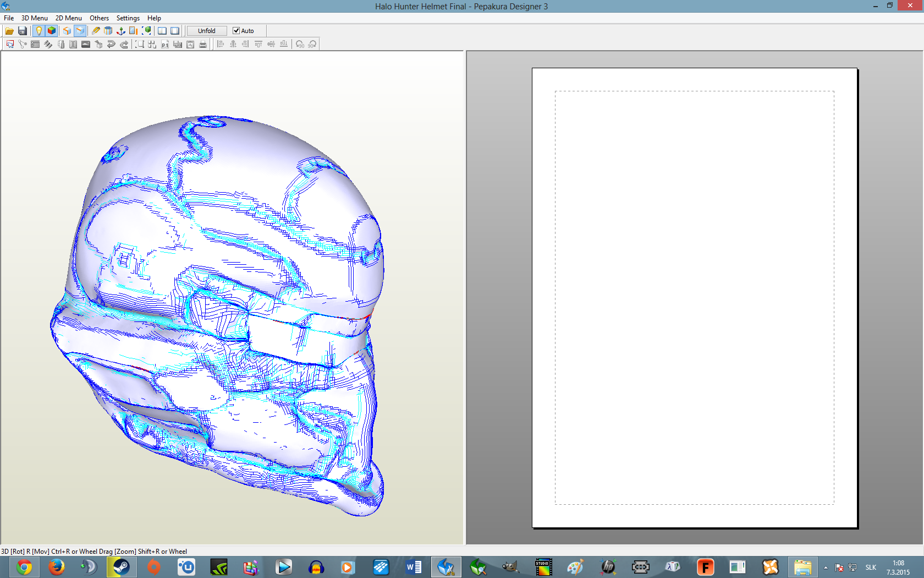
Task: Toggle the Auto checkbox
Action: 236,31
